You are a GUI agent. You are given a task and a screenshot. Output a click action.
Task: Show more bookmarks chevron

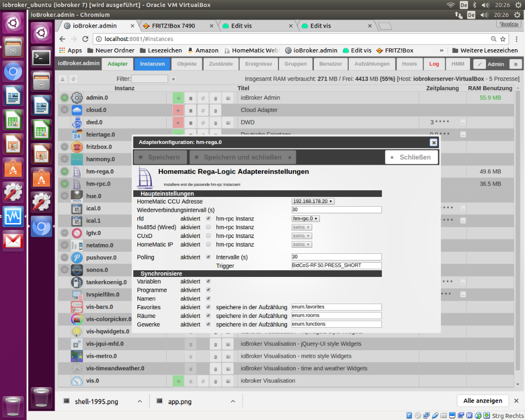(441, 51)
